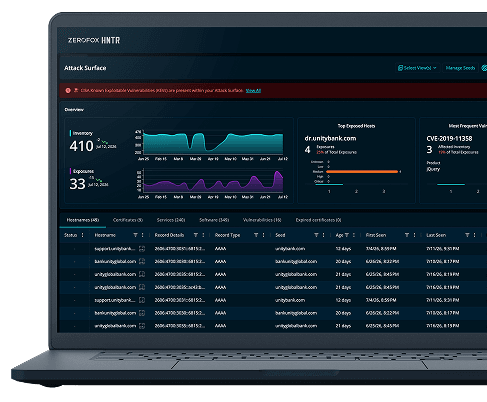Click the Attack Surface page title
Image resolution: width=487 pixels, height=402 pixels.
pyautogui.click(x=85, y=68)
